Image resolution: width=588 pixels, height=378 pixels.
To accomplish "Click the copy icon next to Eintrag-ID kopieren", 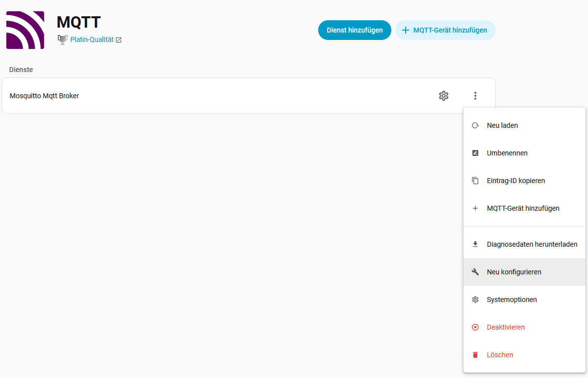I will pyautogui.click(x=475, y=181).
